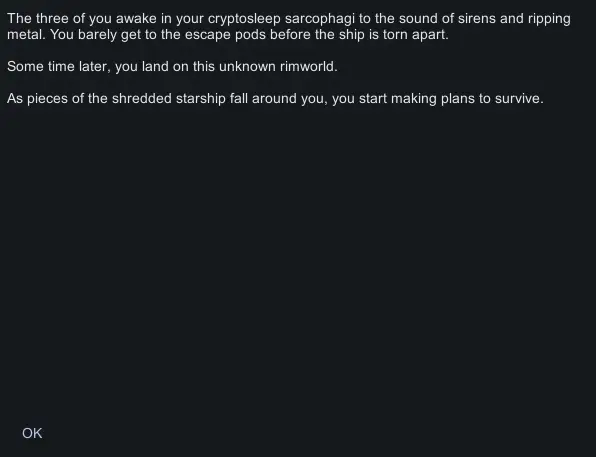The image size is (596, 457).
Task: Click the words "to the sound of"
Action: click(x=406, y=19)
